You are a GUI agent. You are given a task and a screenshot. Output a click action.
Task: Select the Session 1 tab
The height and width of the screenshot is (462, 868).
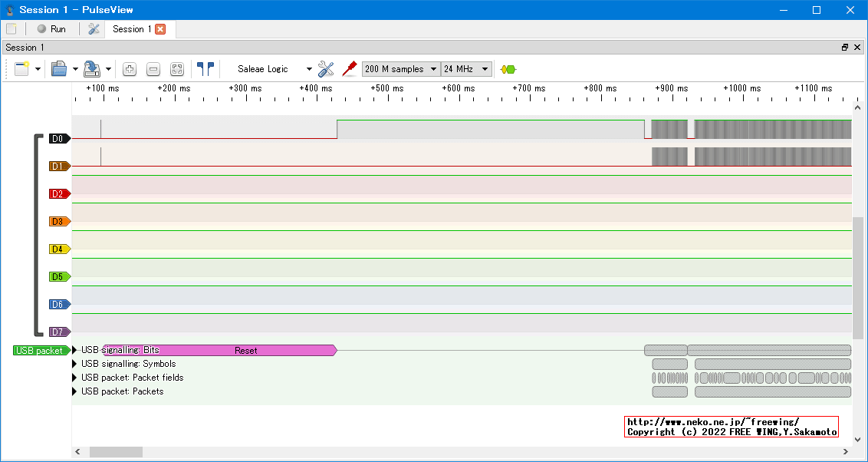(131, 29)
